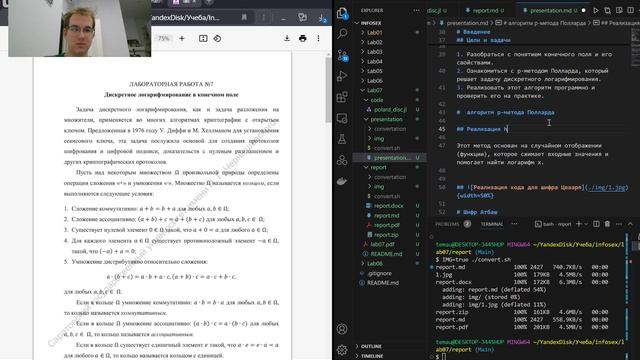This screenshot has height=360, width=640.
Task: Open the Run and Debug view
Action: click(342, 76)
